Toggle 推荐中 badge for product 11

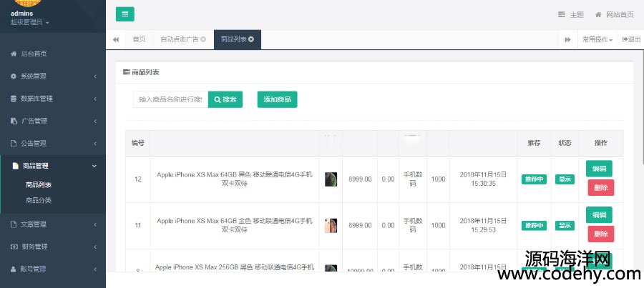click(x=534, y=226)
